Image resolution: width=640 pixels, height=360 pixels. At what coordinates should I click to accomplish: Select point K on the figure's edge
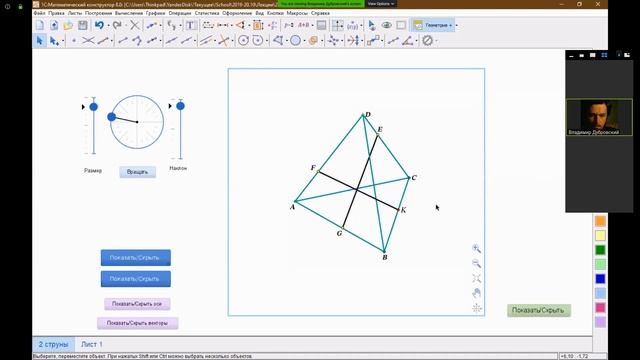(x=398, y=210)
